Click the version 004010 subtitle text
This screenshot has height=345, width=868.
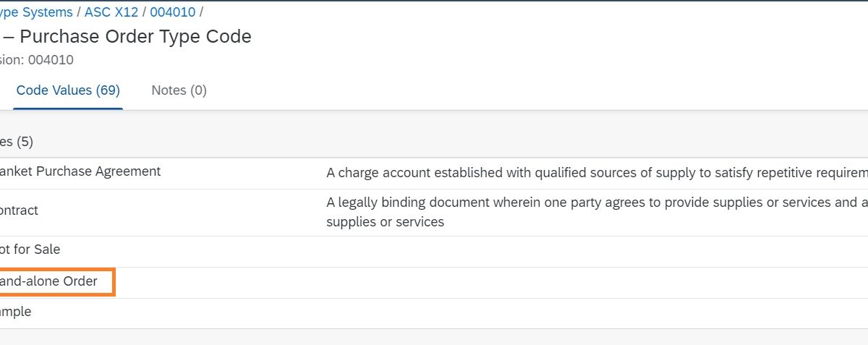coord(36,60)
